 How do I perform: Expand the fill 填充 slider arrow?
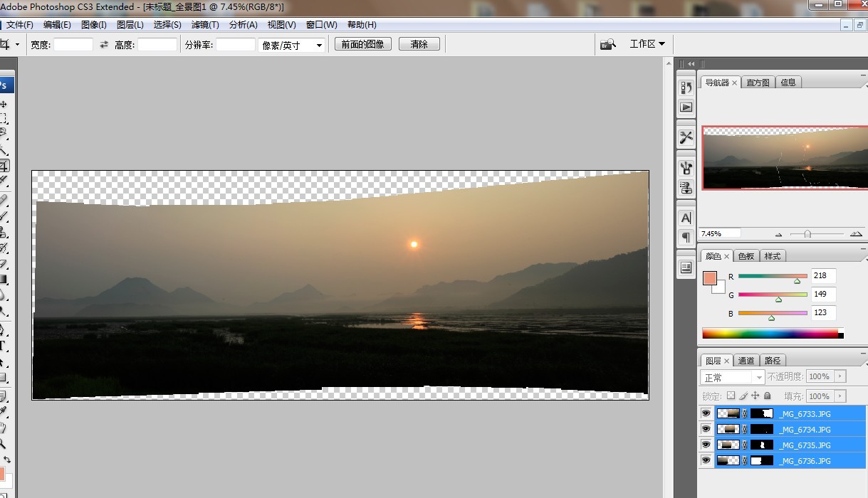[x=840, y=396]
